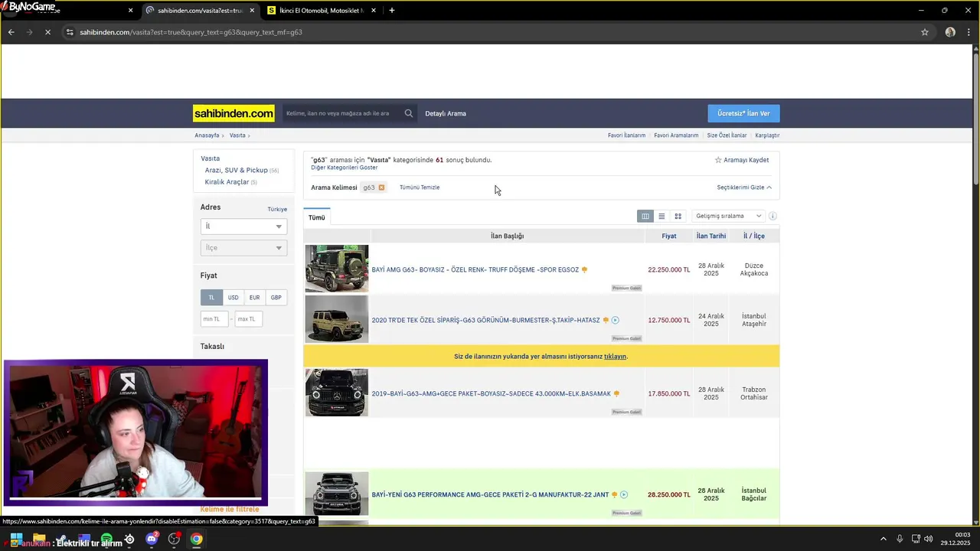This screenshot has height=551, width=980.
Task: Select GBP currency option
Action: tap(276, 298)
